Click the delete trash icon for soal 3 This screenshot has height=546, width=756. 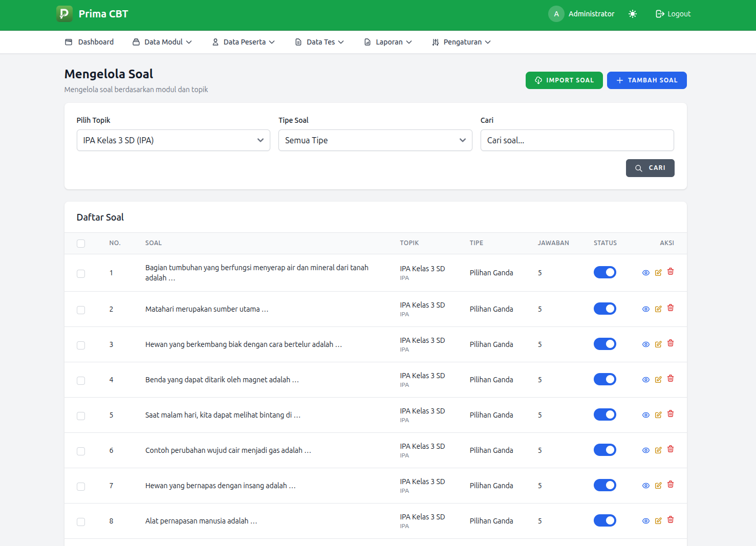coord(670,343)
